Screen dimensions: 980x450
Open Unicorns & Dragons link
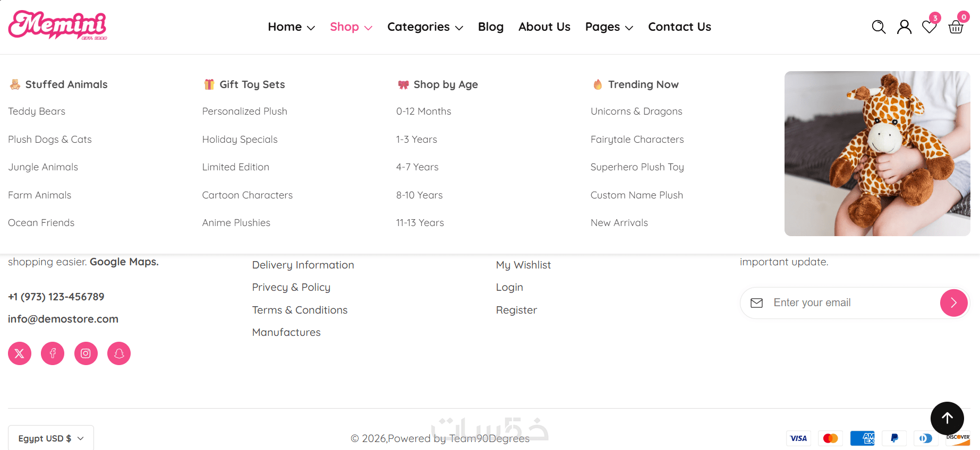[636, 111]
